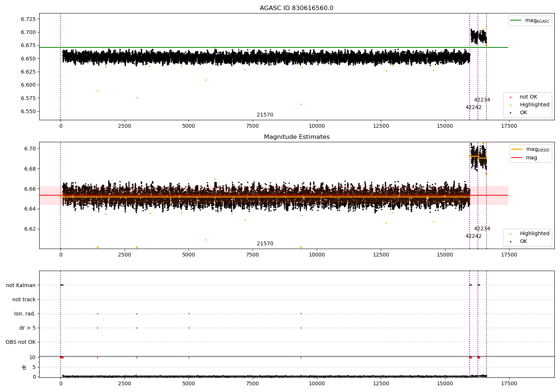
Task: Click the "10000" x-tick under the top plot
Action: [317, 126]
